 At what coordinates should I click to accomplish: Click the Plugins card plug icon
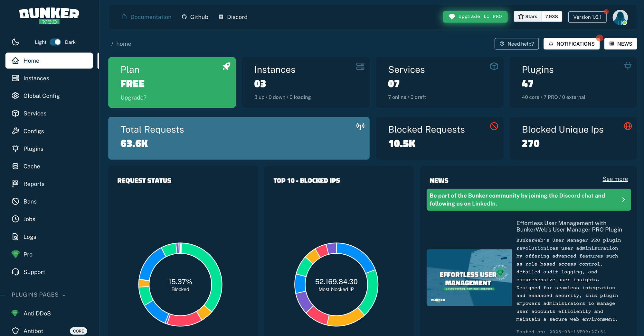pos(628,66)
